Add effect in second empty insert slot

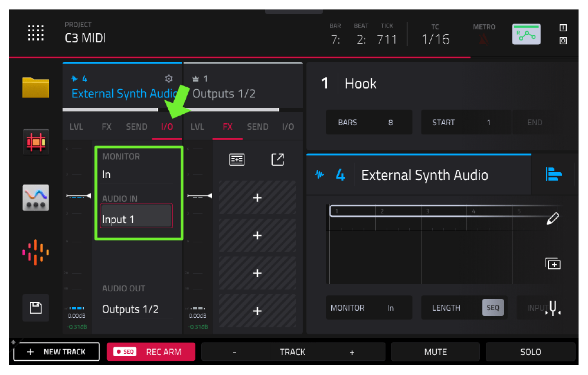click(x=257, y=235)
